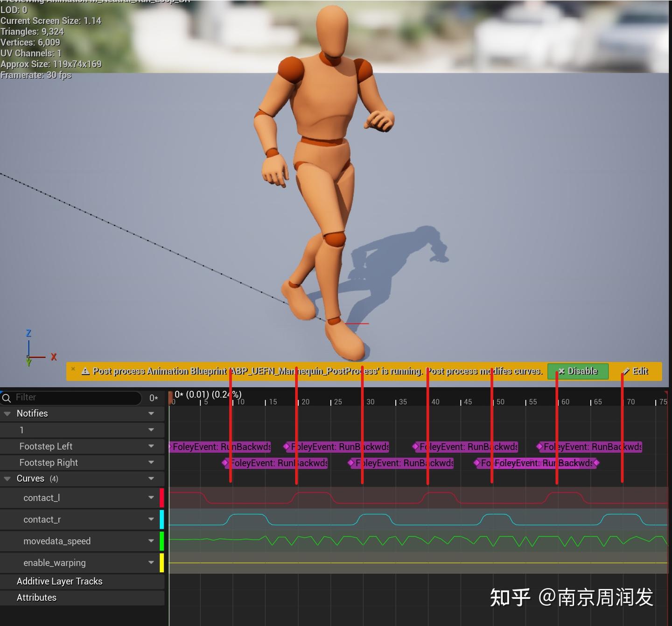
Task: Click the 'Framerate: 30 fps' viewport stat
Action: 36,75
